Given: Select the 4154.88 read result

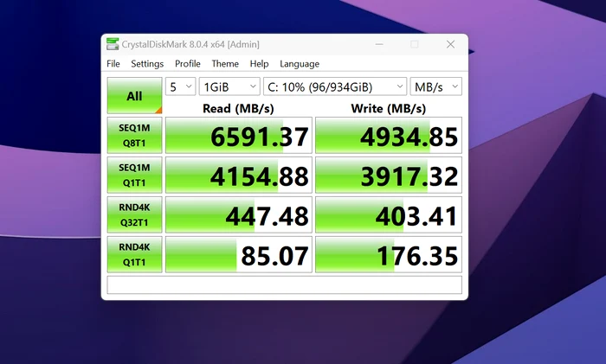Looking at the screenshot, I should (239, 176).
